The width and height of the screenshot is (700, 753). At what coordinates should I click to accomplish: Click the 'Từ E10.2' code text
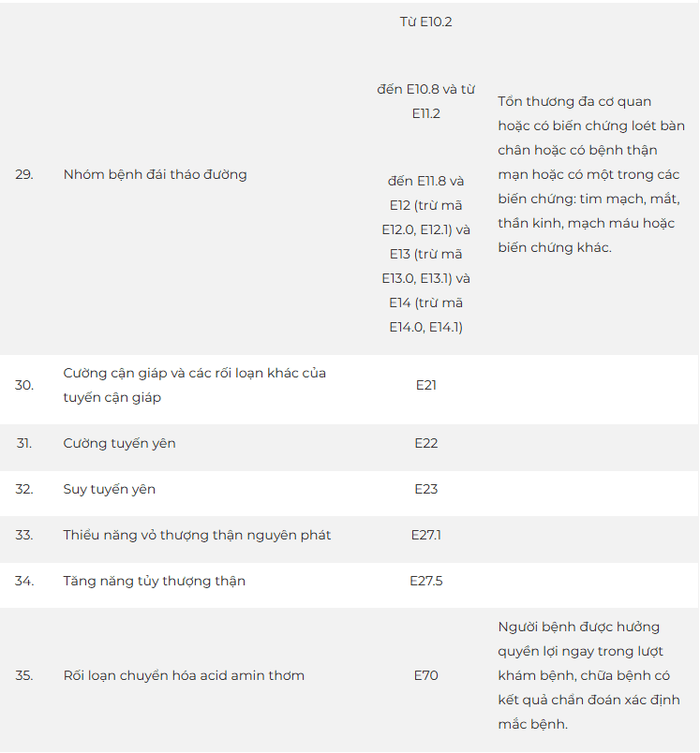click(x=425, y=22)
